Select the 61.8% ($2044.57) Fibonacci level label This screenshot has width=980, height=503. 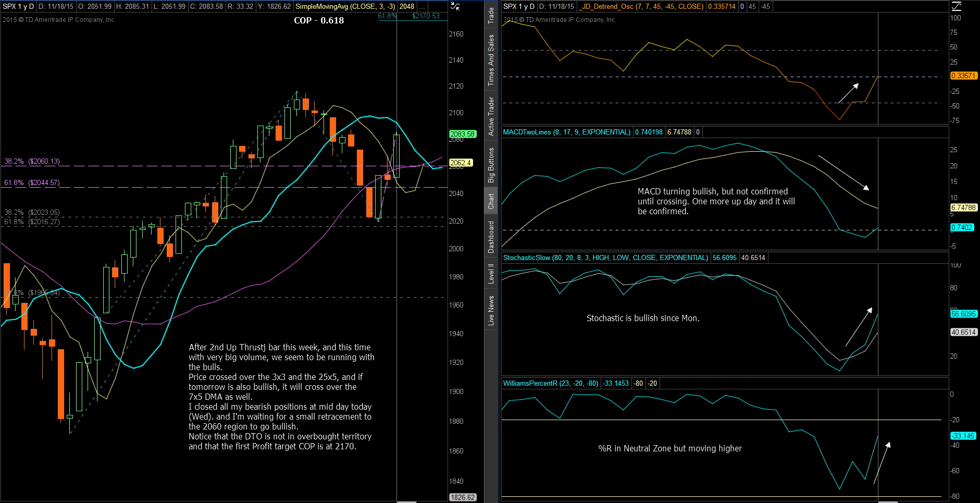coord(32,183)
